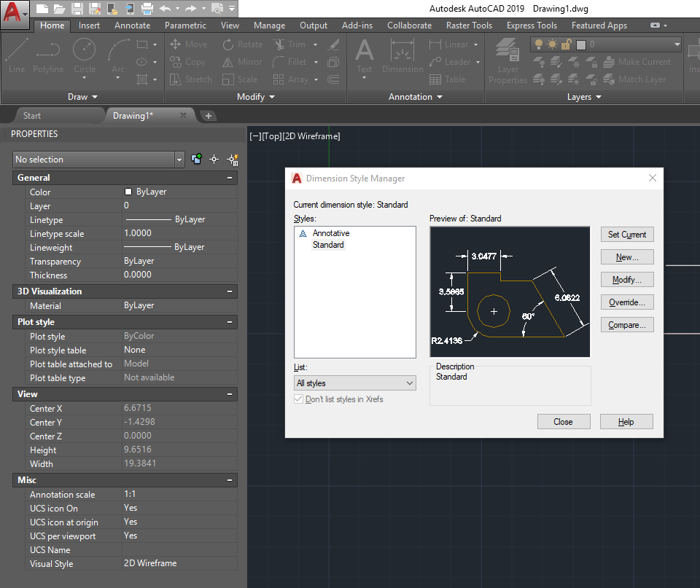Click the Set Current button
This screenshot has height=588, width=700.
[x=627, y=235]
